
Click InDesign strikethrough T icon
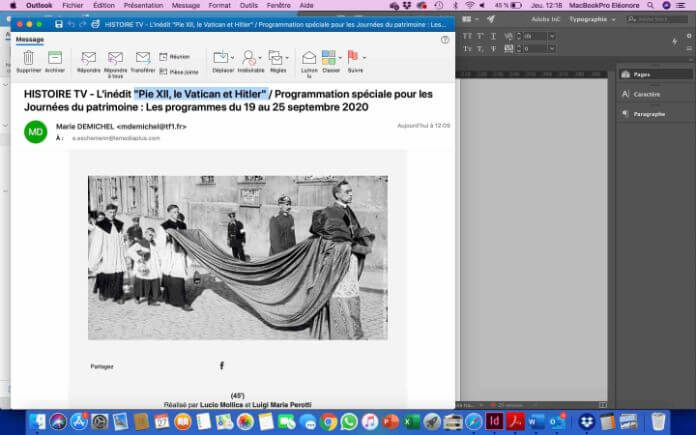[493, 48]
